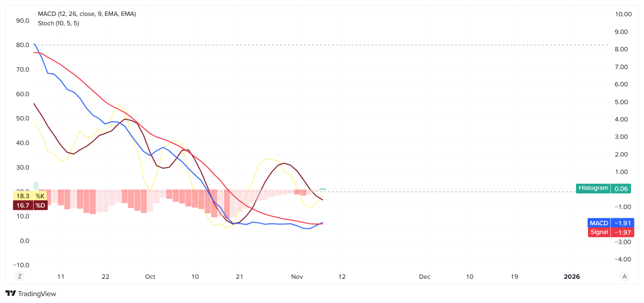Click the green Histogram label tag
Screen dimensions: 644x303
pyautogui.click(x=593, y=188)
